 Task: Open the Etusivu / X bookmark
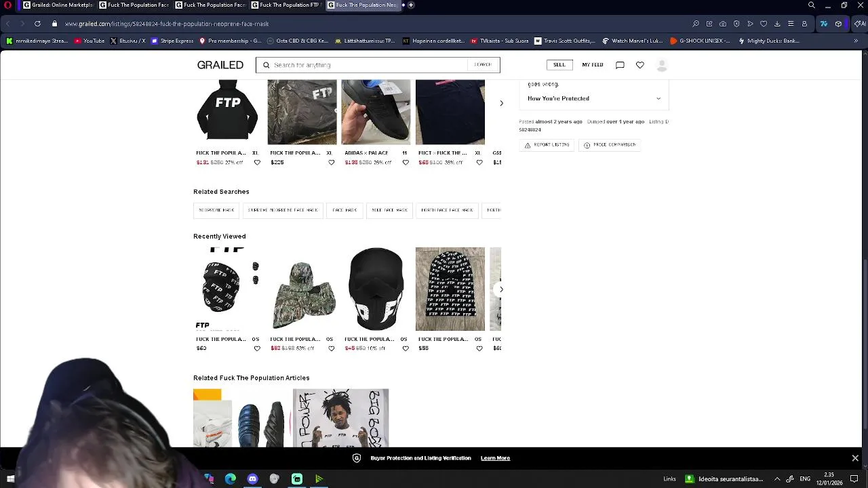tap(127, 41)
